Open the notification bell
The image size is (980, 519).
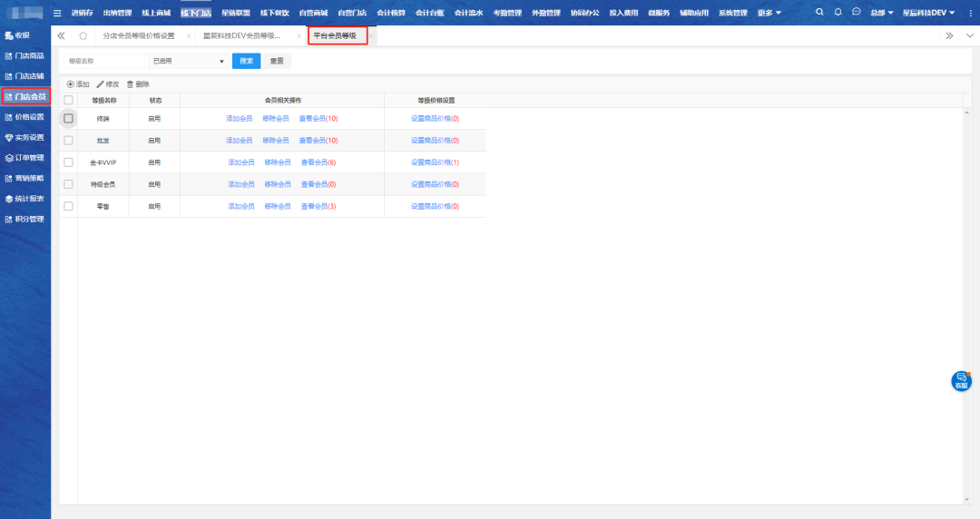pyautogui.click(x=838, y=12)
